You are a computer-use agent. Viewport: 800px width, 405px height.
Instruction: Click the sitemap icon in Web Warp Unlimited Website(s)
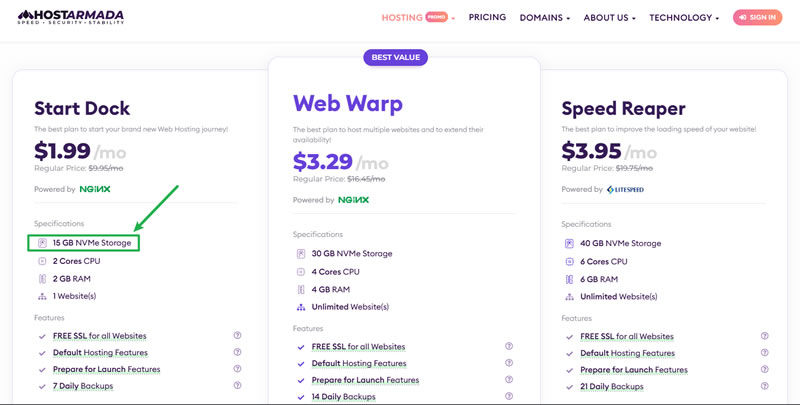pos(301,307)
